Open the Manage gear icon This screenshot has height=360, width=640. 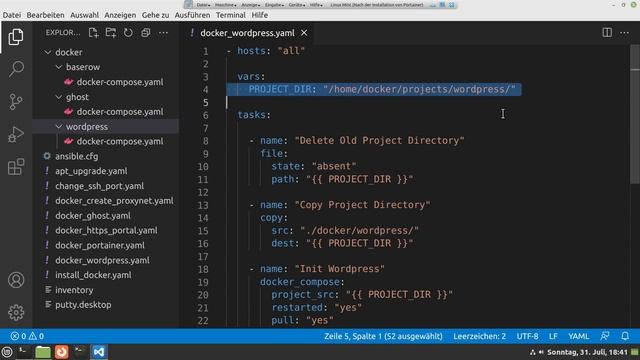pyautogui.click(x=16, y=312)
